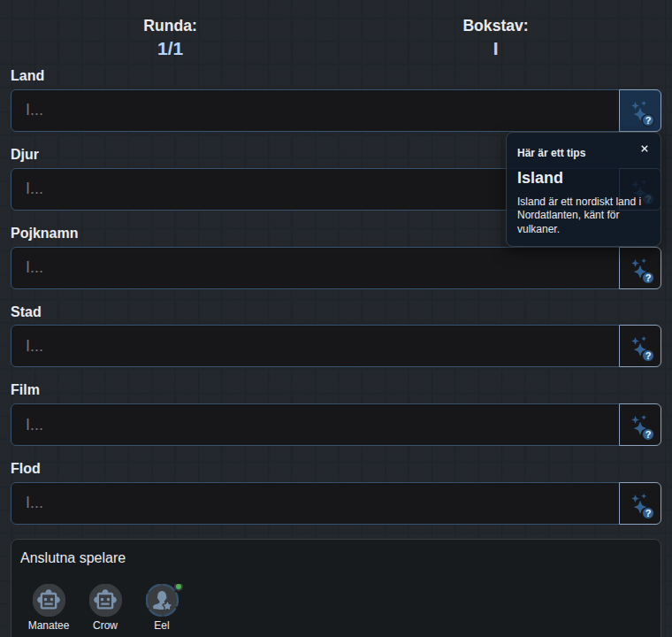672x637 pixels.
Task: Click the 'Island' tip title
Action: 540,178
